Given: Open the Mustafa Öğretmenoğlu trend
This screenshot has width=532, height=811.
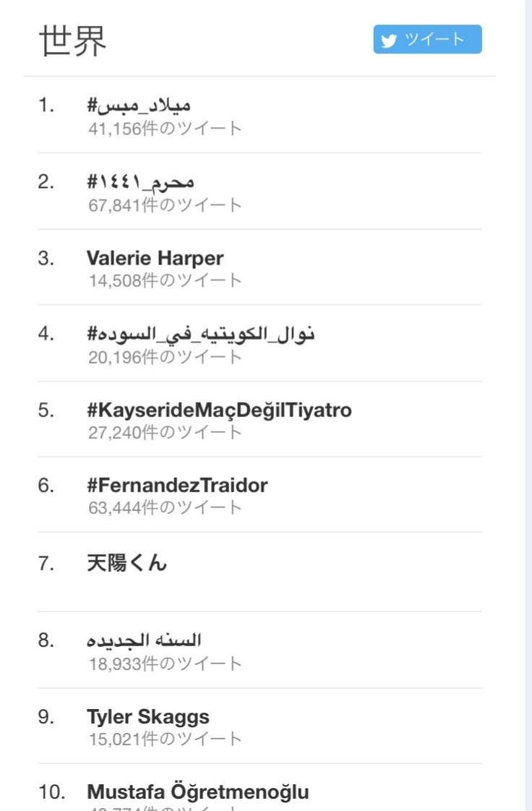Looking at the screenshot, I should (x=198, y=791).
